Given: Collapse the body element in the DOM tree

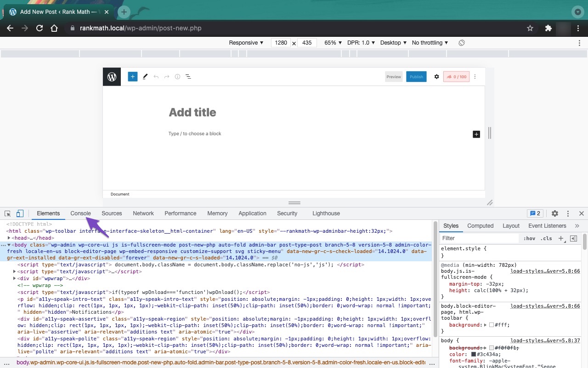Looking at the screenshot, I should [9, 245].
